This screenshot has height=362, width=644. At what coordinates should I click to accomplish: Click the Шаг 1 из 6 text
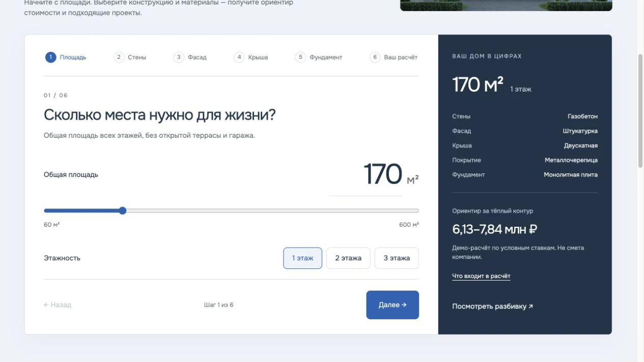(219, 305)
